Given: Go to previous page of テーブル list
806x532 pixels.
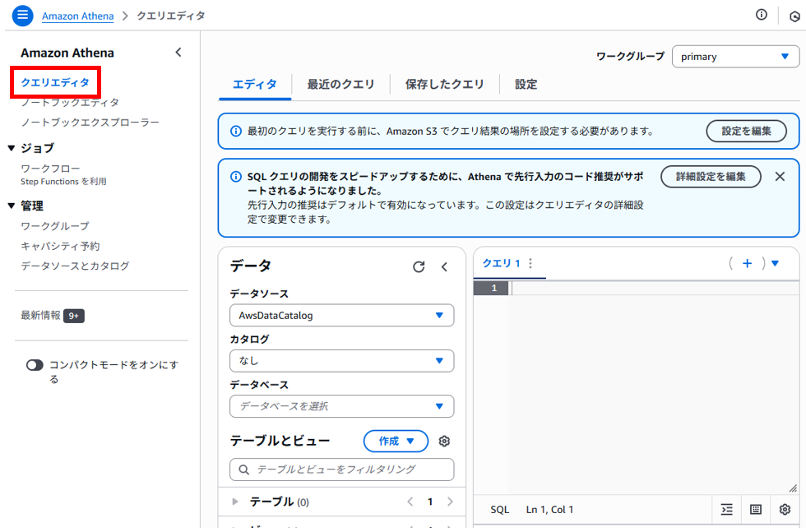Looking at the screenshot, I should 410,502.
